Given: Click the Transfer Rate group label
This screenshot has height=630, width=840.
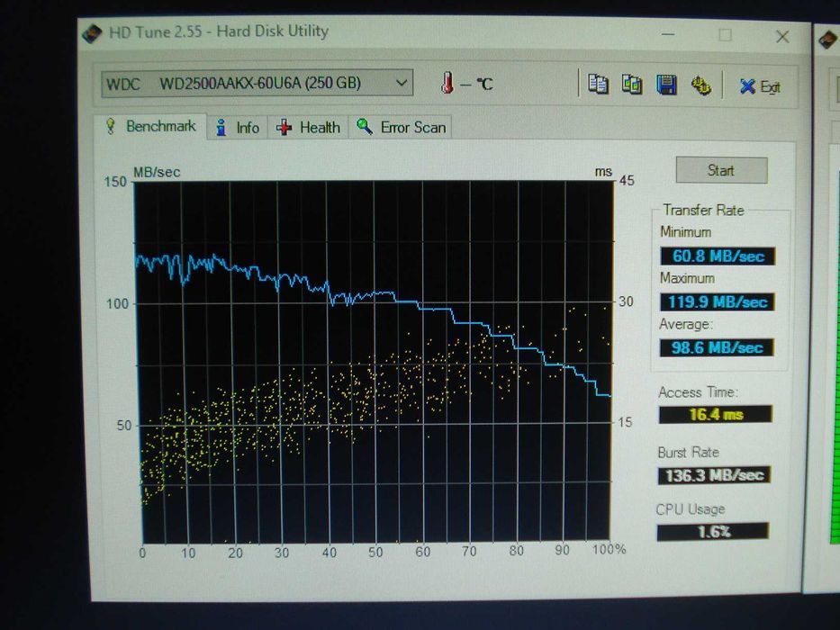Looking at the screenshot, I should 703,210.
